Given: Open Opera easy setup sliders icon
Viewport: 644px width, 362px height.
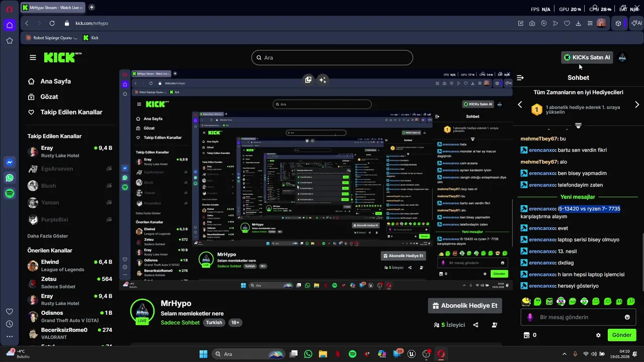Looking at the screenshot, I should coord(590,23).
